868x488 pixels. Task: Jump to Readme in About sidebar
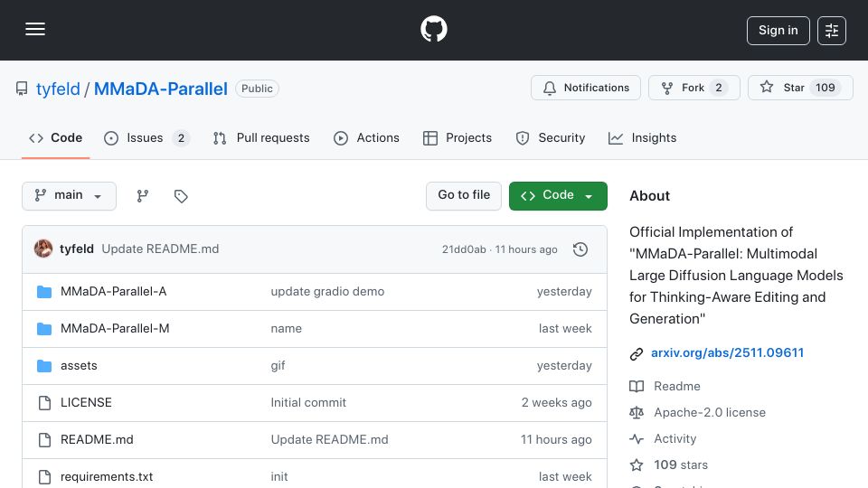(x=676, y=386)
